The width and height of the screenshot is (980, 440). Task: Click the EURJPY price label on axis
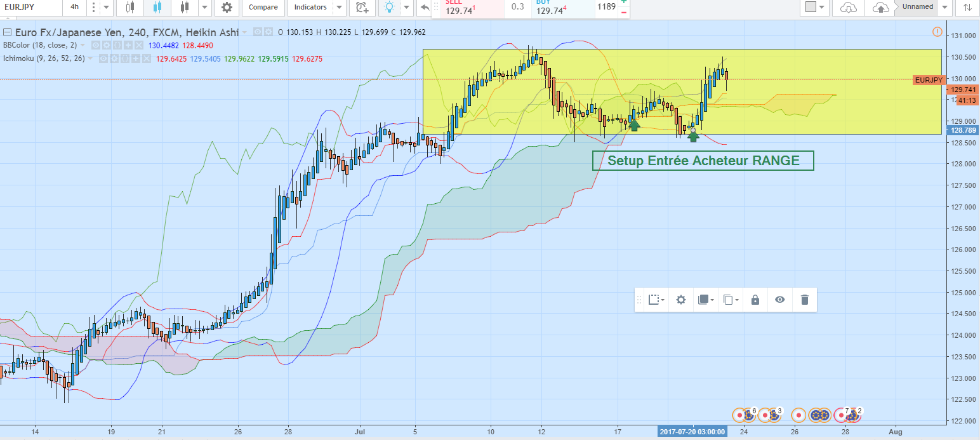tap(929, 80)
